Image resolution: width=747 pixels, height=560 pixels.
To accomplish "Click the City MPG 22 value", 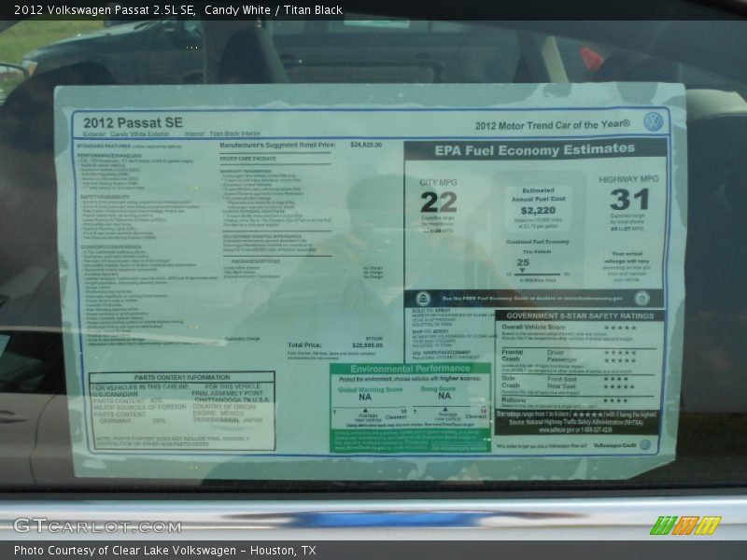I will 438,203.
